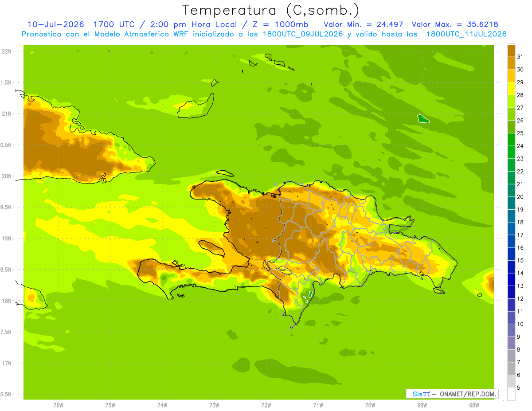
Task: Click the '76W' longitude label
Action: 58,405
